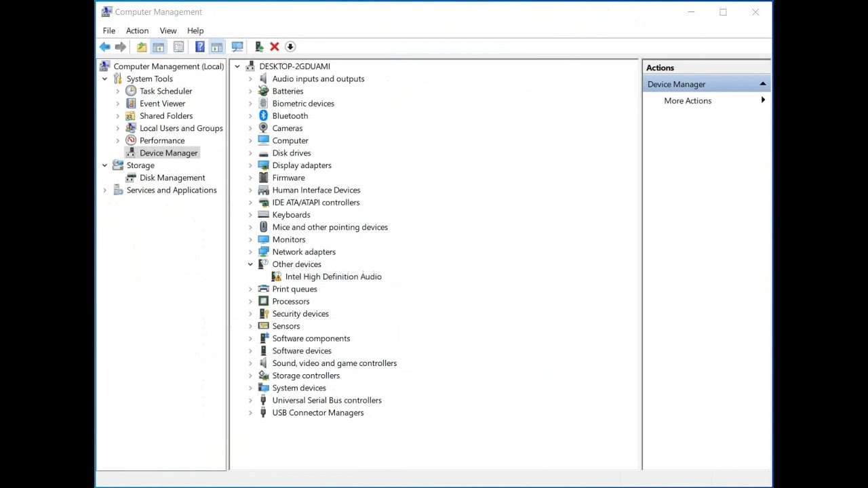Click the Monitors category icon
The width and height of the screenshot is (868, 488).
(x=264, y=239)
